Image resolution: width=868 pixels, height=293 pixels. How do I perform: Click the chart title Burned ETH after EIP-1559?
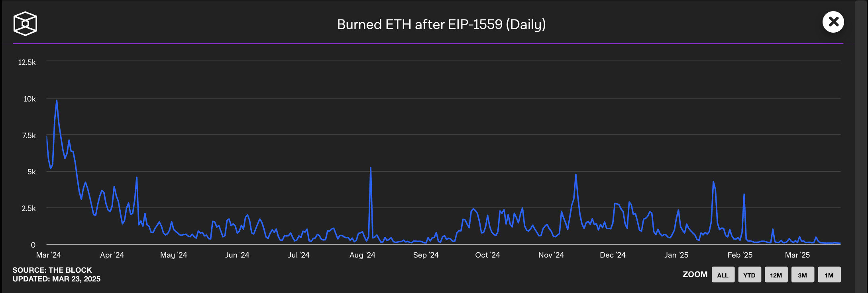point(441,25)
